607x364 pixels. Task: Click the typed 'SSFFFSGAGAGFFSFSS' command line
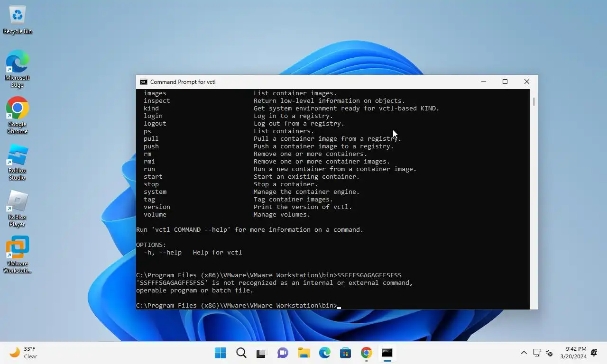pyautogui.click(x=269, y=275)
